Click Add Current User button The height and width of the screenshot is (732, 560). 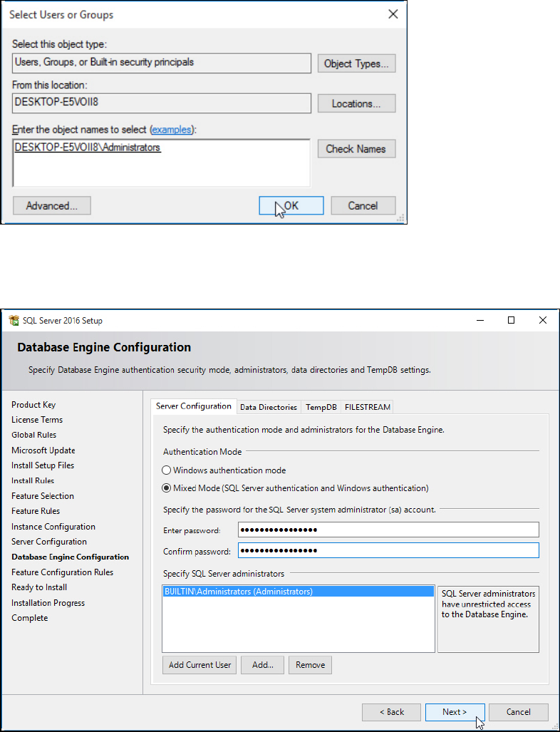point(200,665)
